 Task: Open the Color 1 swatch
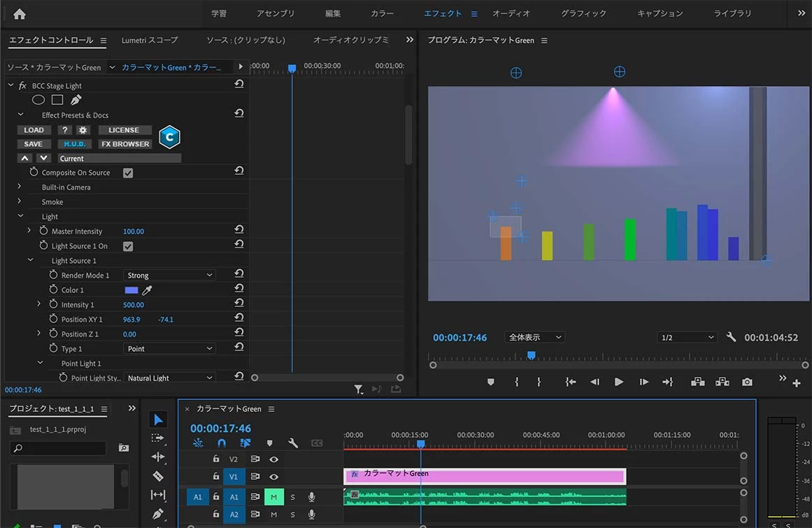click(x=131, y=290)
